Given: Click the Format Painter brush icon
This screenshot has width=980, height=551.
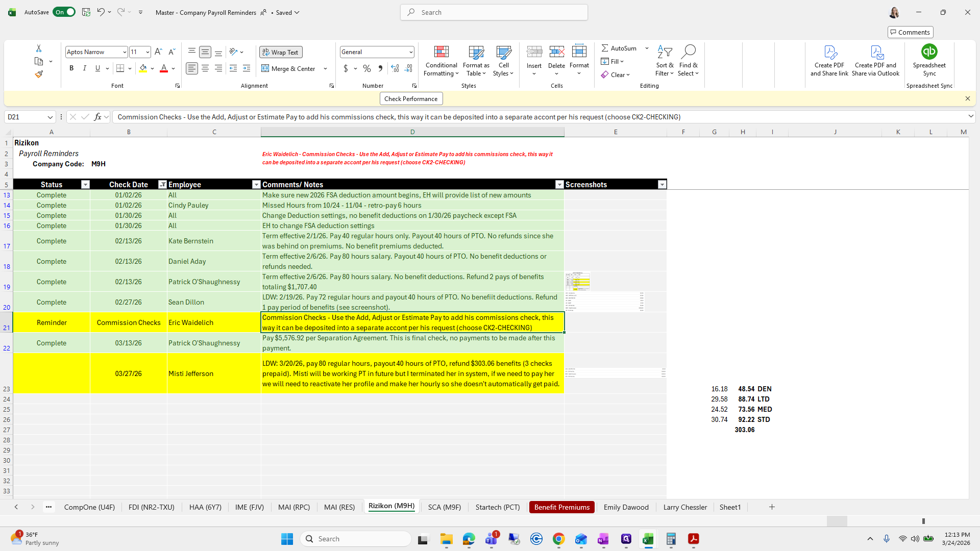Looking at the screenshot, I should (x=39, y=74).
